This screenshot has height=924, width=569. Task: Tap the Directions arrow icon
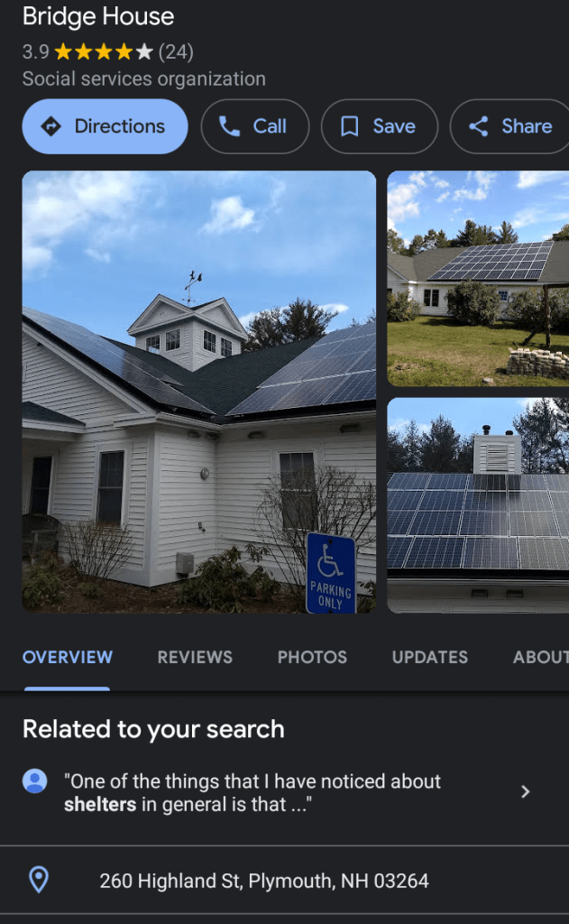click(51, 126)
